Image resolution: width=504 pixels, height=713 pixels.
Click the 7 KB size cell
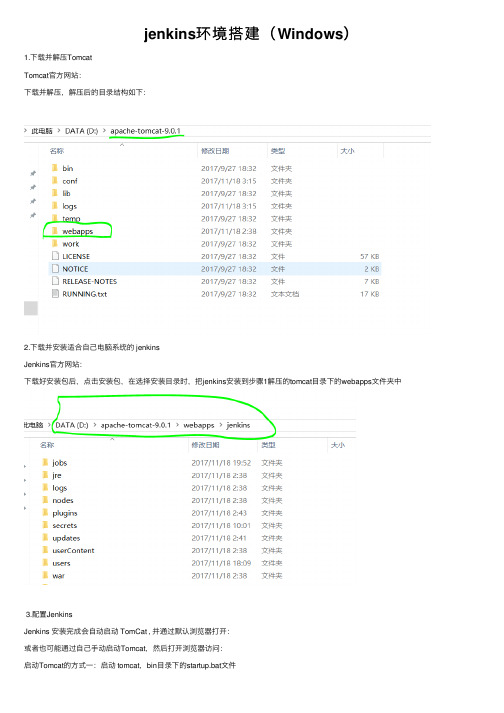[x=372, y=281]
